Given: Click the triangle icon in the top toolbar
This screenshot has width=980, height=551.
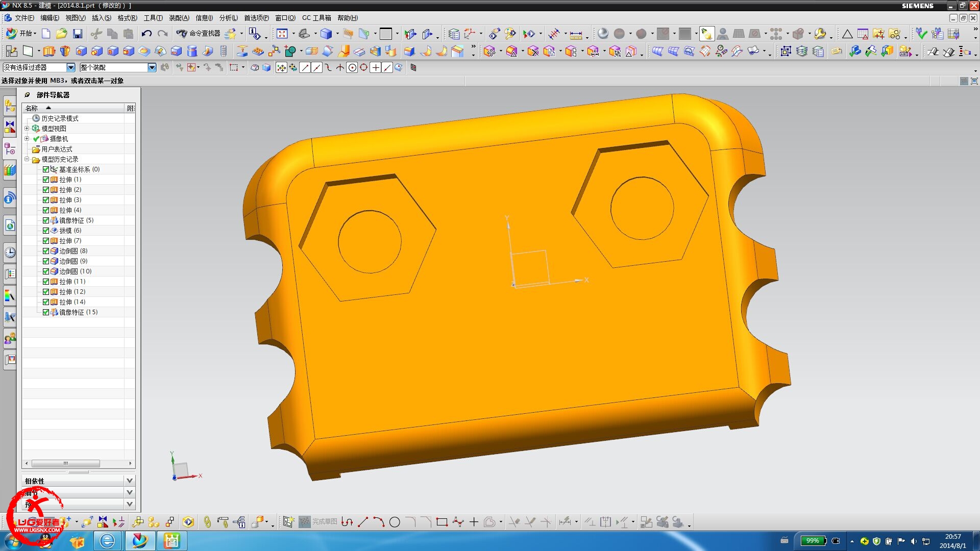Looking at the screenshot, I should click(847, 34).
